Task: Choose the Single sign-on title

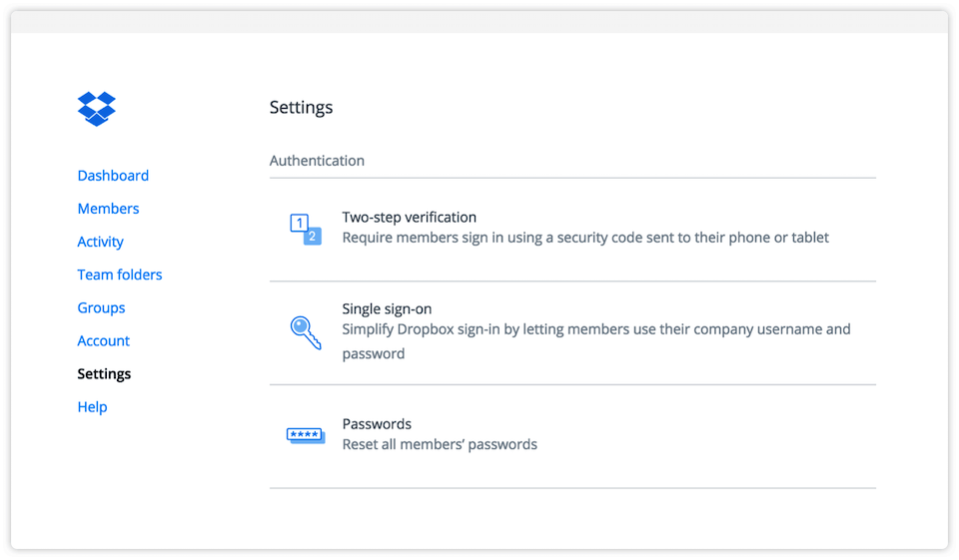Action: tap(387, 308)
